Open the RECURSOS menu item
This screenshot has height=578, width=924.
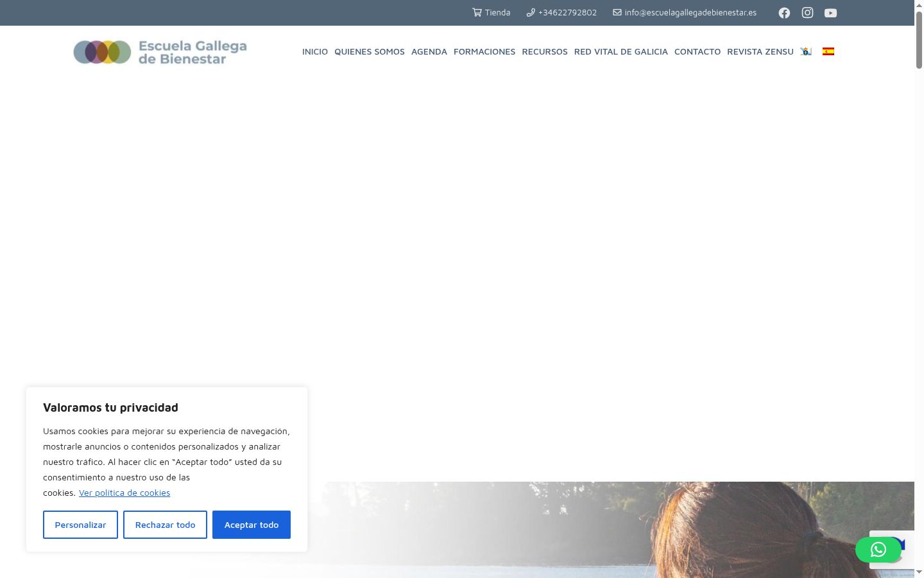point(545,51)
